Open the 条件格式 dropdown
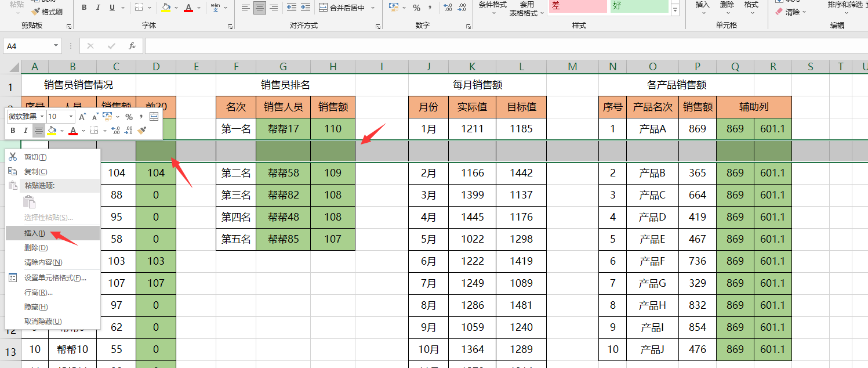This screenshot has width=868, height=368. pyautogui.click(x=495, y=8)
